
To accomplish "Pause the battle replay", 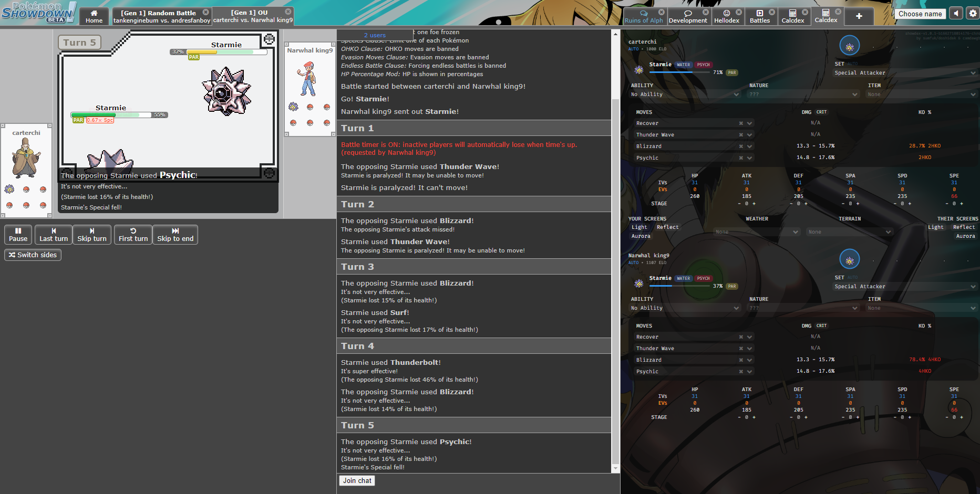I will click(x=18, y=235).
